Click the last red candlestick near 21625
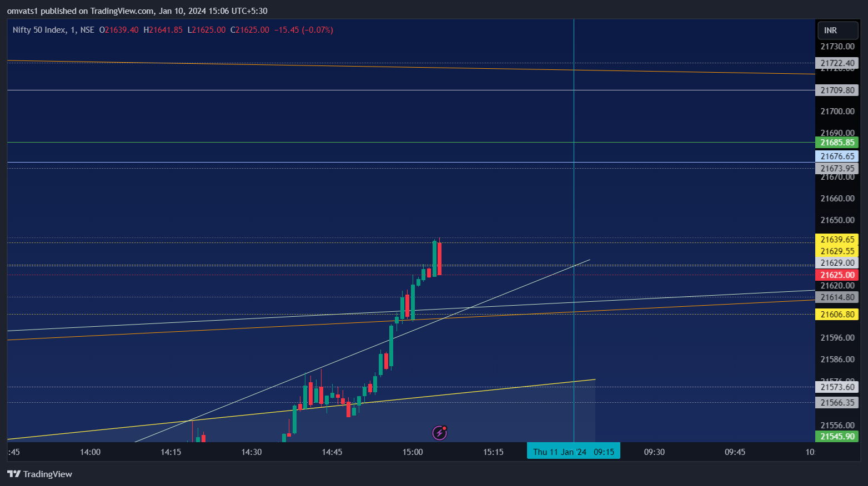The image size is (868, 486). pyautogui.click(x=439, y=259)
